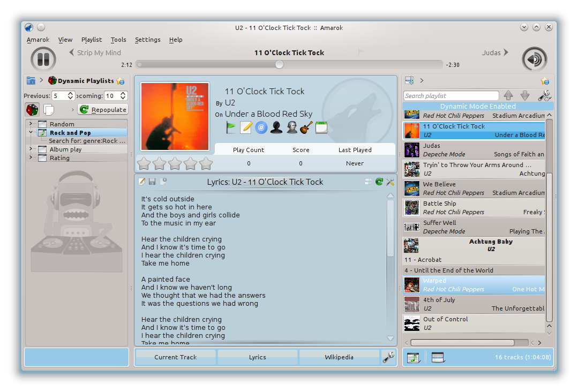This screenshot has height=392, width=578.
Task: Open the Tools menu
Action: pos(118,40)
